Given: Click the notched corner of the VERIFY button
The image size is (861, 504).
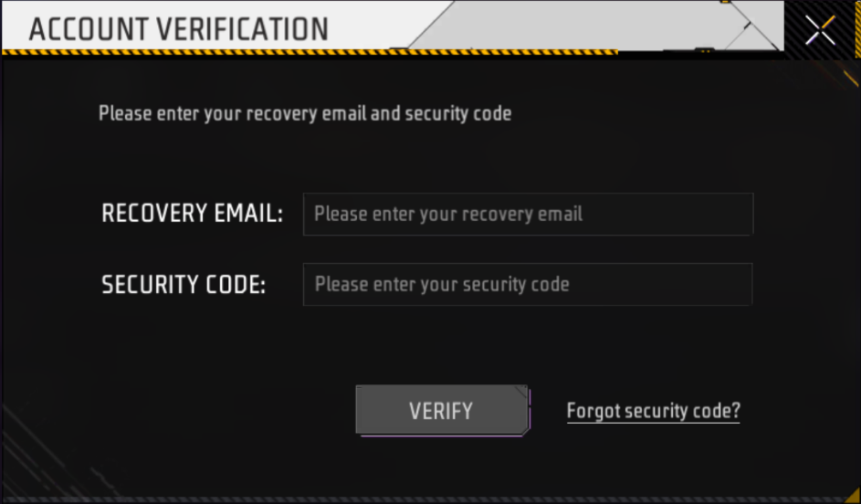Looking at the screenshot, I should tap(521, 391).
